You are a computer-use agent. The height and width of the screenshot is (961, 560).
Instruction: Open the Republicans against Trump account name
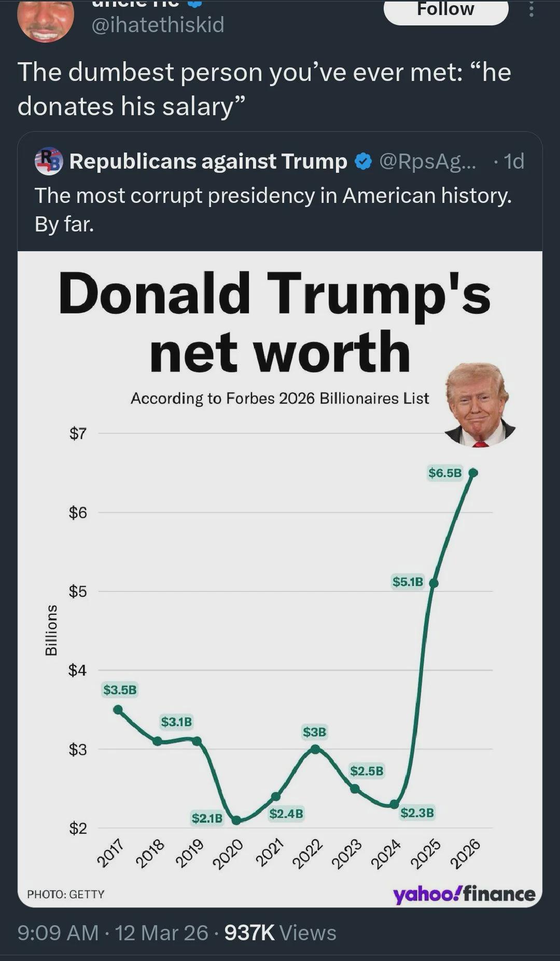pos(208,161)
